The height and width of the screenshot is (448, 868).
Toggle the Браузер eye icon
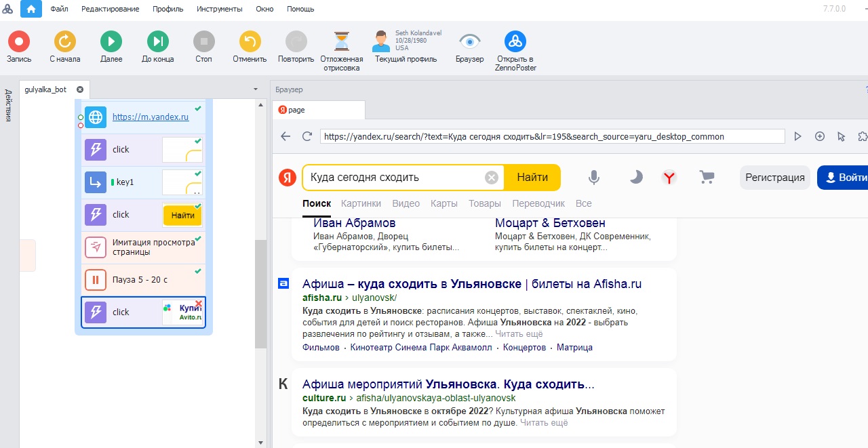pos(469,41)
